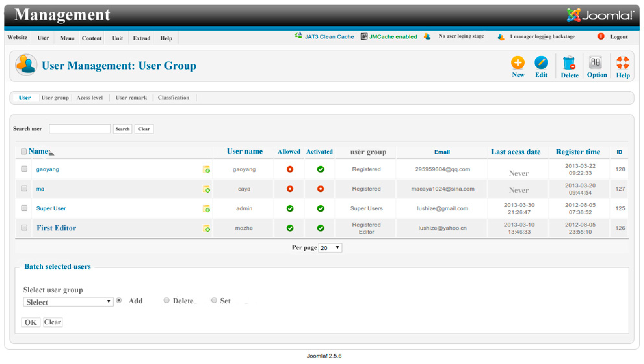Click the Delete trash icon

tap(569, 63)
